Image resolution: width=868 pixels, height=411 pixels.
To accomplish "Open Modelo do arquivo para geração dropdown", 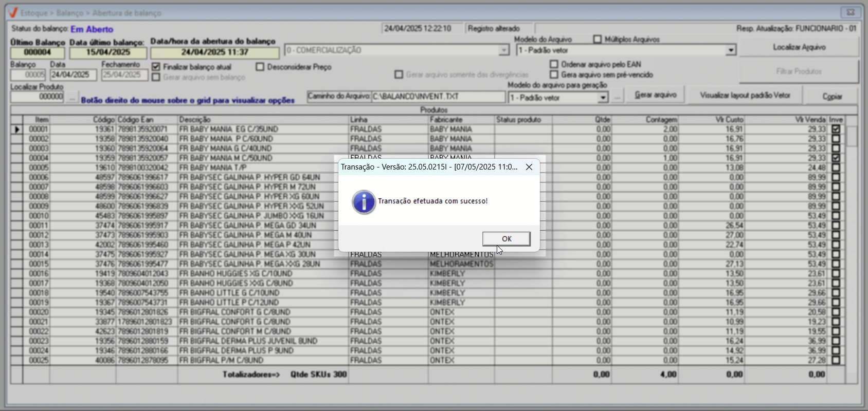I will (603, 98).
